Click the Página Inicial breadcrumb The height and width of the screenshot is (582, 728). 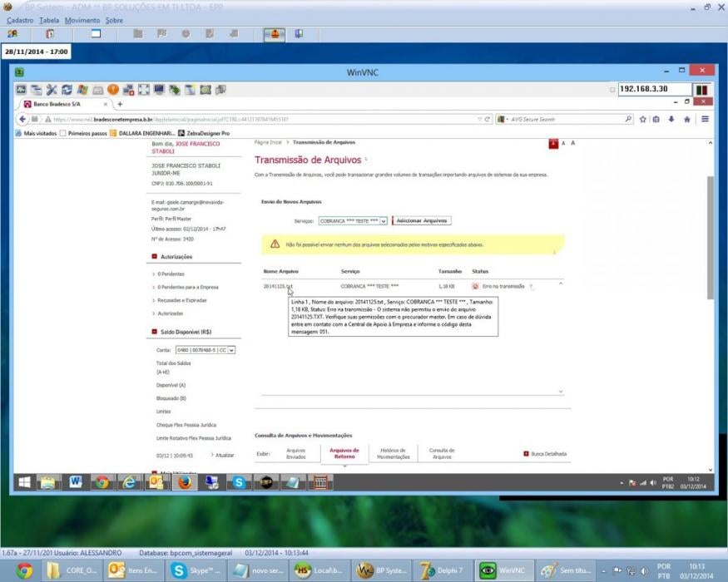(x=268, y=142)
